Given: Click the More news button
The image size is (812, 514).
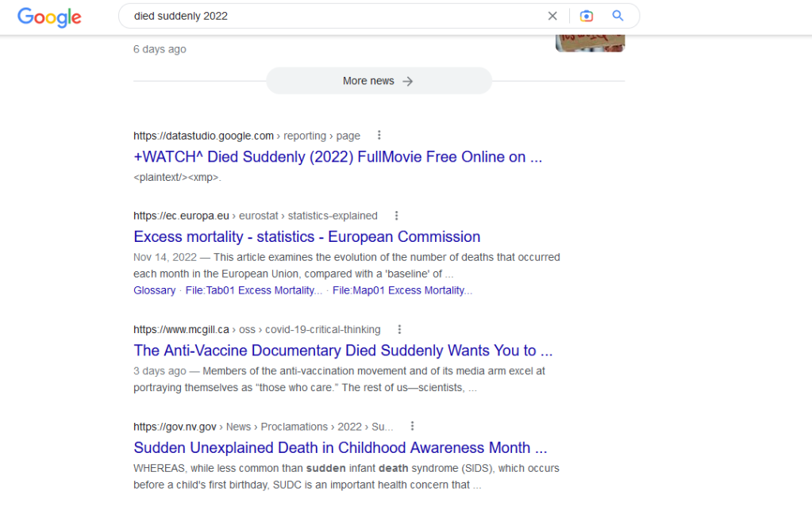Looking at the screenshot, I should tap(379, 81).
